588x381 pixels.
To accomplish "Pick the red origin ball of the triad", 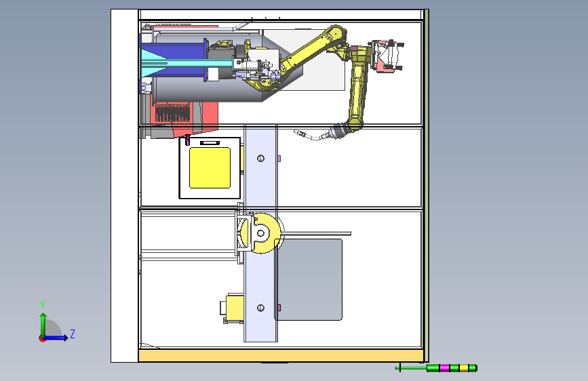I will click(42, 338).
